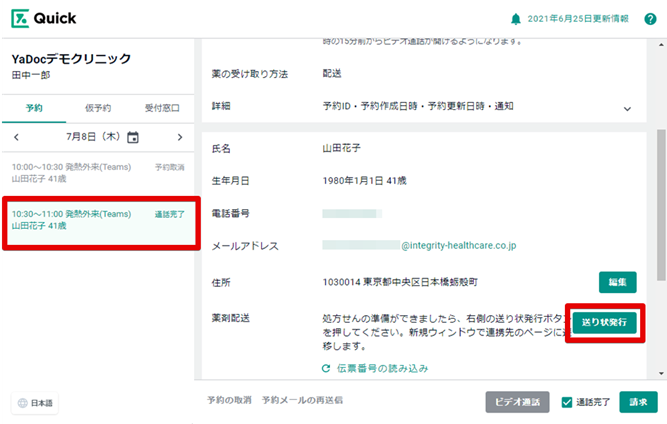The width and height of the screenshot is (667, 424).
Task: Select the 10:00～10:30 cancelled appointment
Action: (x=98, y=172)
